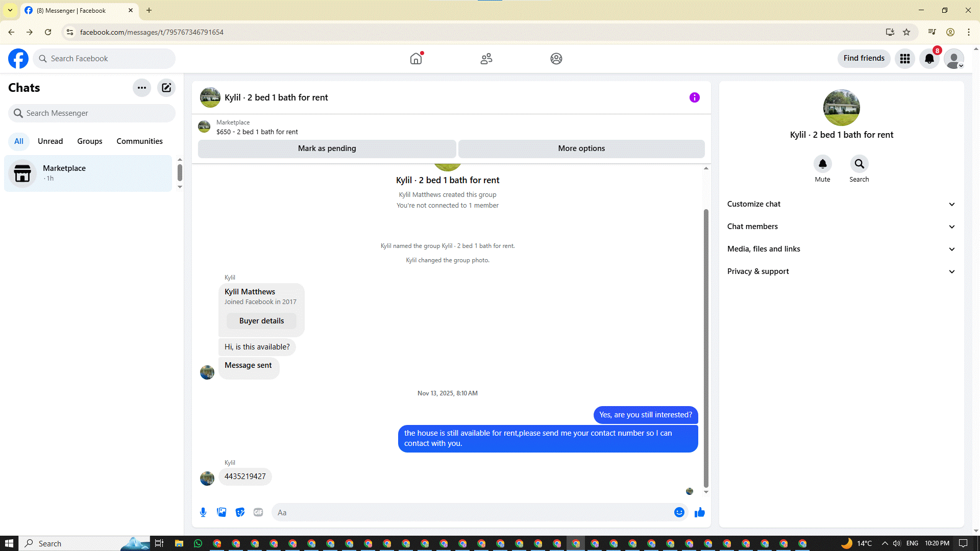Open a new browser tab
The width and height of the screenshot is (980, 551).
pos(149,10)
